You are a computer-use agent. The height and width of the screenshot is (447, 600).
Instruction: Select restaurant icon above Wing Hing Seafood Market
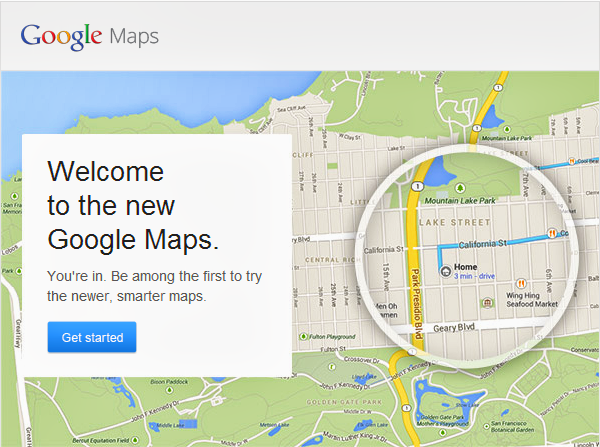tap(521, 284)
